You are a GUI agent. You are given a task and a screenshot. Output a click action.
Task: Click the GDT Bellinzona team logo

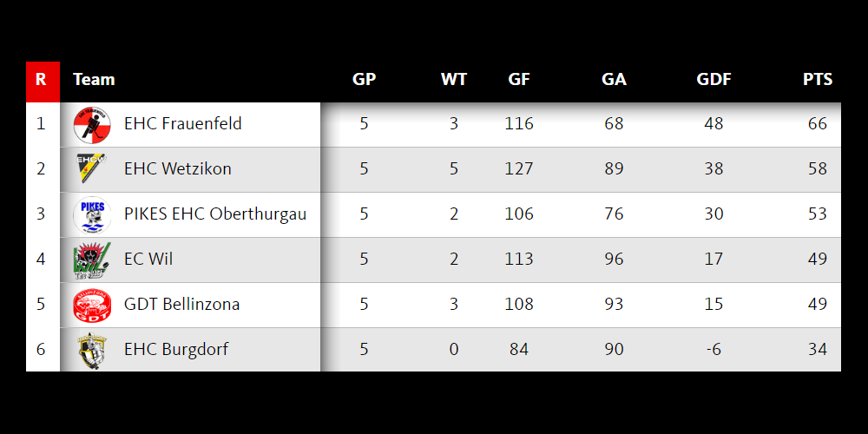pos(92,305)
